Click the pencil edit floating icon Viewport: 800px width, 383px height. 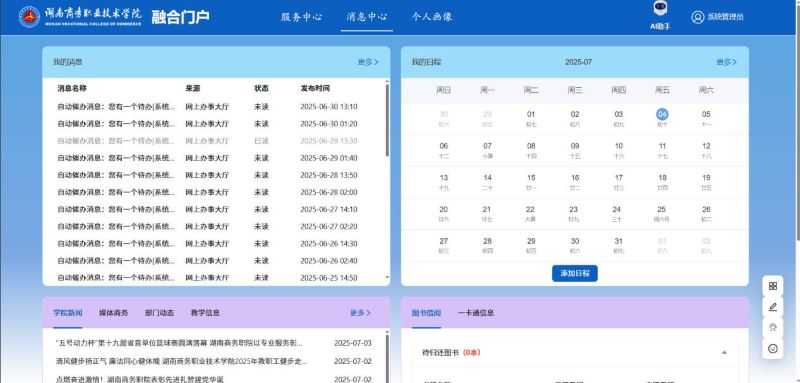772,307
